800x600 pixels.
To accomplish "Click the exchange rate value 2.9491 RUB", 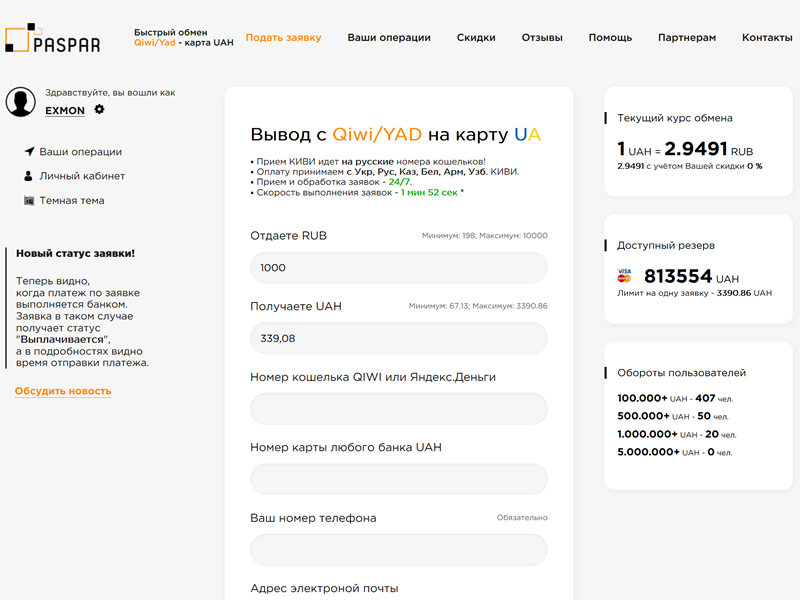I will click(x=709, y=148).
